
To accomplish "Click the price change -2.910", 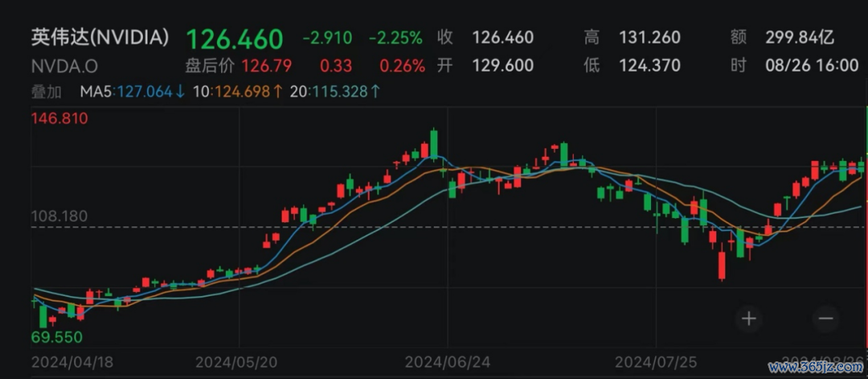I will [x=327, y=38].
